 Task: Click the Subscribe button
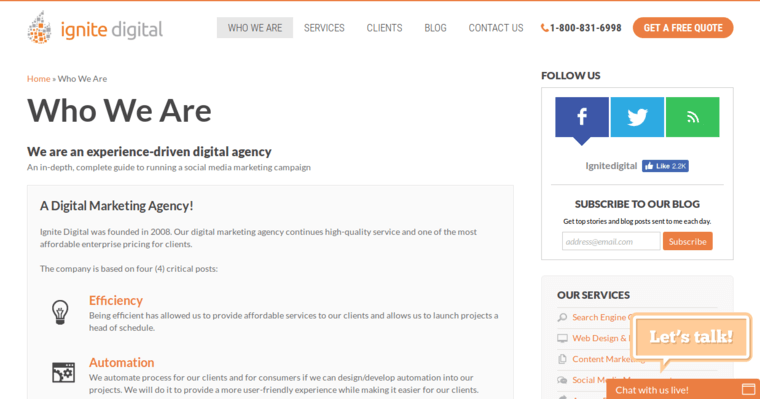687,241
